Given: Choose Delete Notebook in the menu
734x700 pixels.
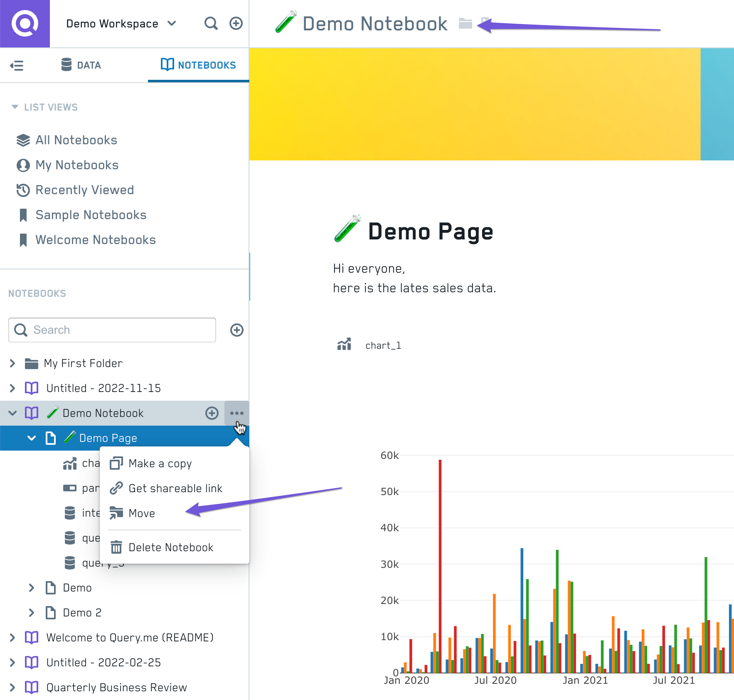Looking at the screenshot, I should [170, 547].
